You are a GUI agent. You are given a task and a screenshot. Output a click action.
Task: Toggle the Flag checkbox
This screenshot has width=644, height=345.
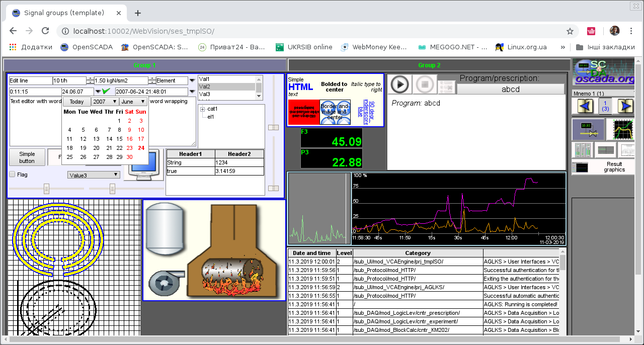tap(13, 175)
